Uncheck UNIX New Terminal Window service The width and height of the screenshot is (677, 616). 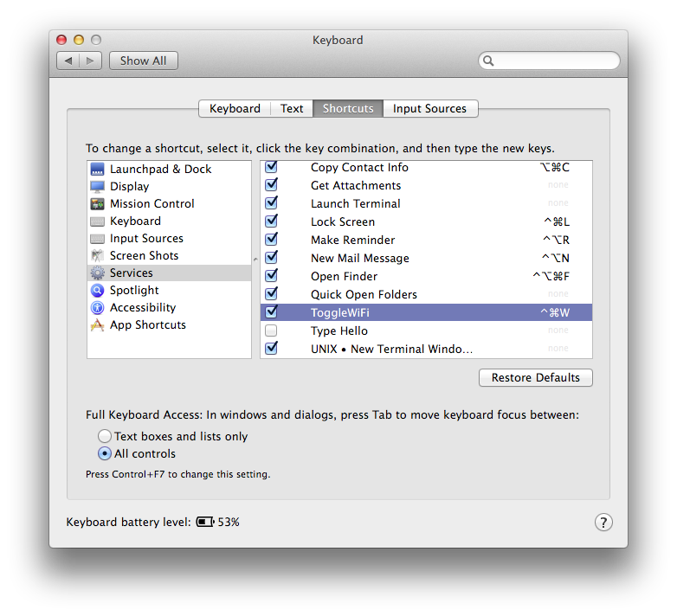272,348
